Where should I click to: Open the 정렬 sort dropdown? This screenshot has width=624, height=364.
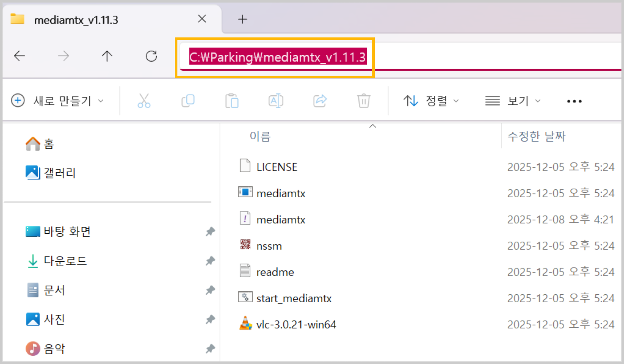(431, 101)
